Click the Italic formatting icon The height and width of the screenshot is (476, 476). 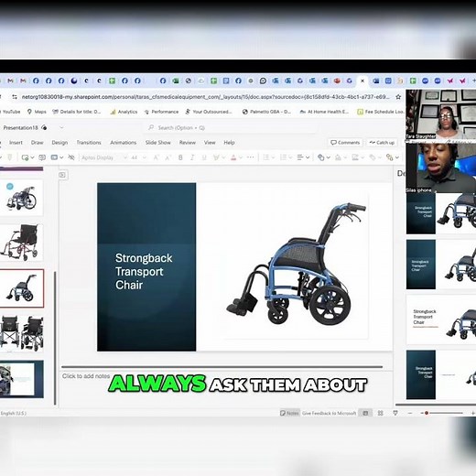192,157
